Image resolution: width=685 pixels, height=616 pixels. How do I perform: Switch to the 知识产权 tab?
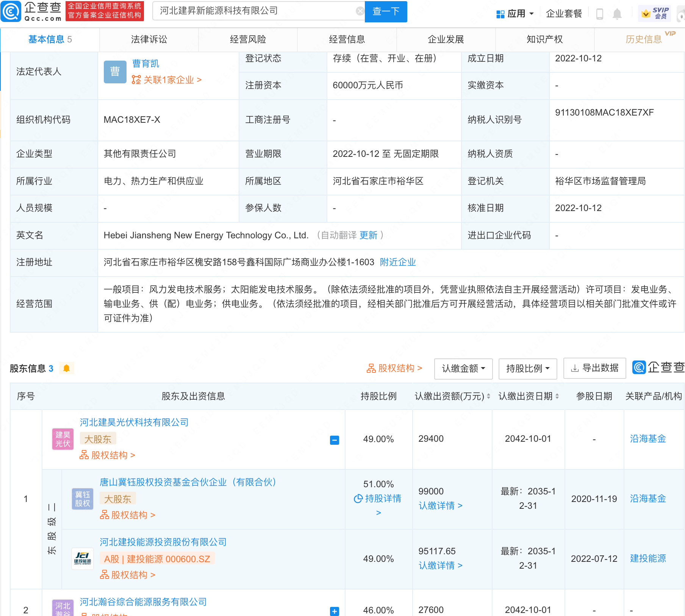(x=545, y=39)
